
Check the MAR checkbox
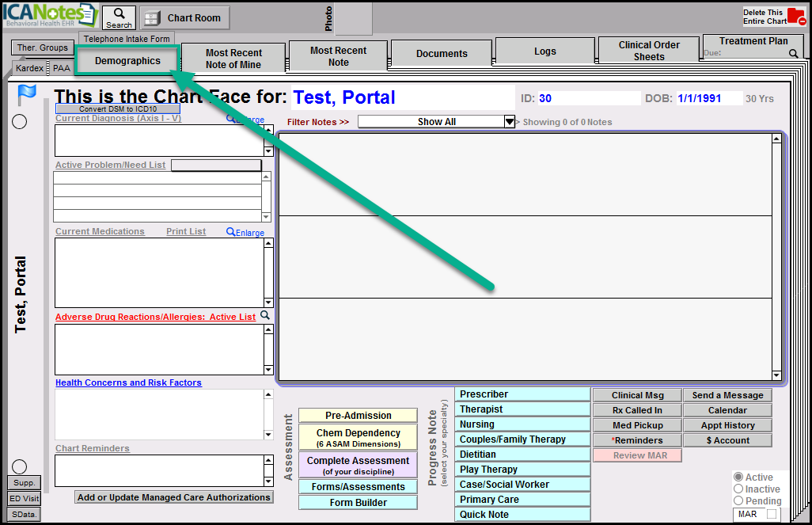(772, 515)
